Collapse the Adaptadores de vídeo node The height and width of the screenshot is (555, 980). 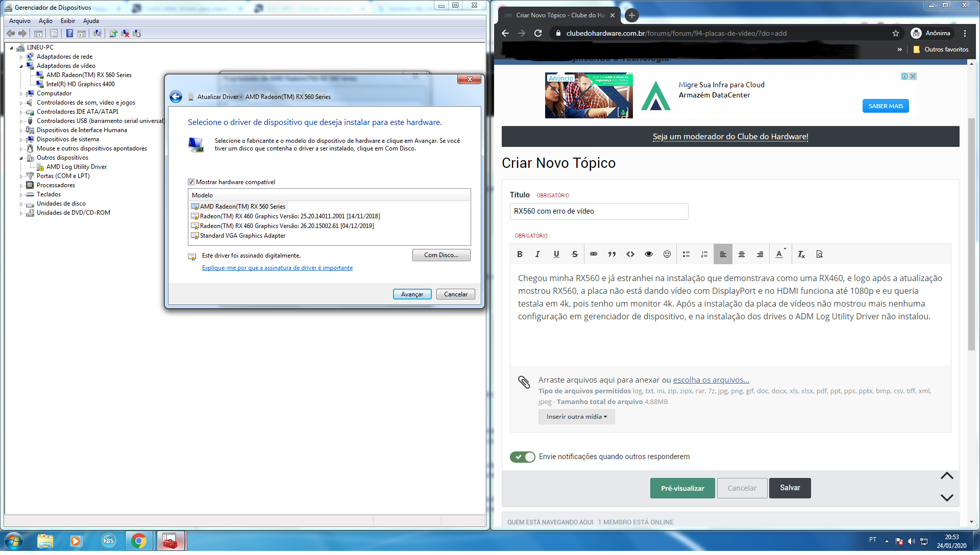click(x=21, y=66)
